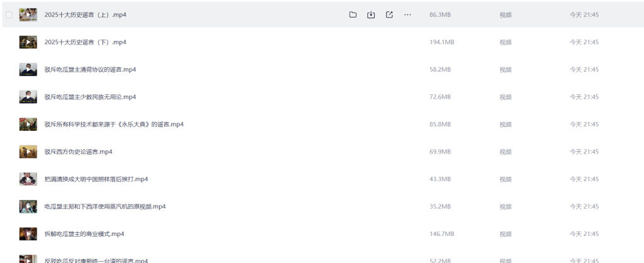Click the move-to-folder icon on the first row

point(353,14)
